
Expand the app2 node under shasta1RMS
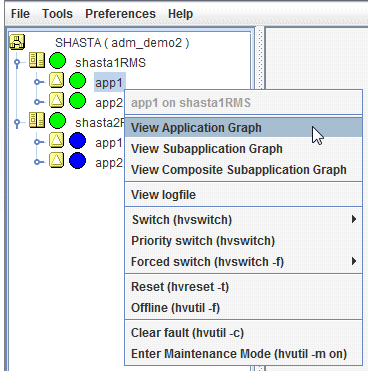click(x=38, y=102)
